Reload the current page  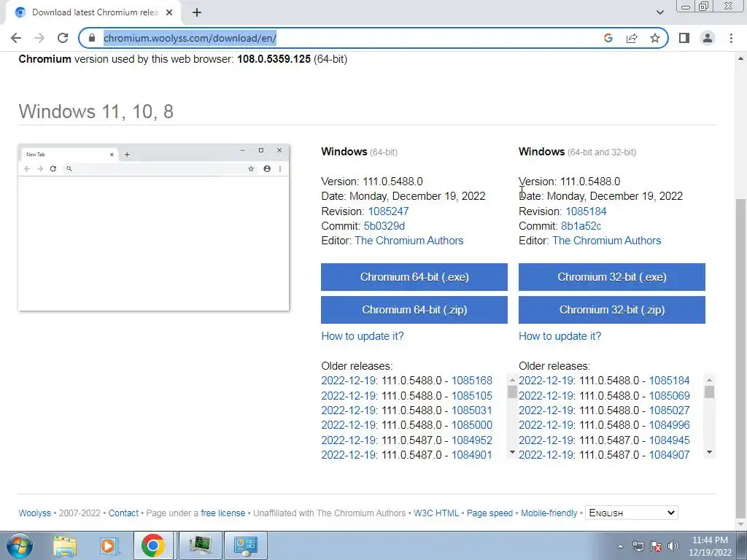(63, 38)
